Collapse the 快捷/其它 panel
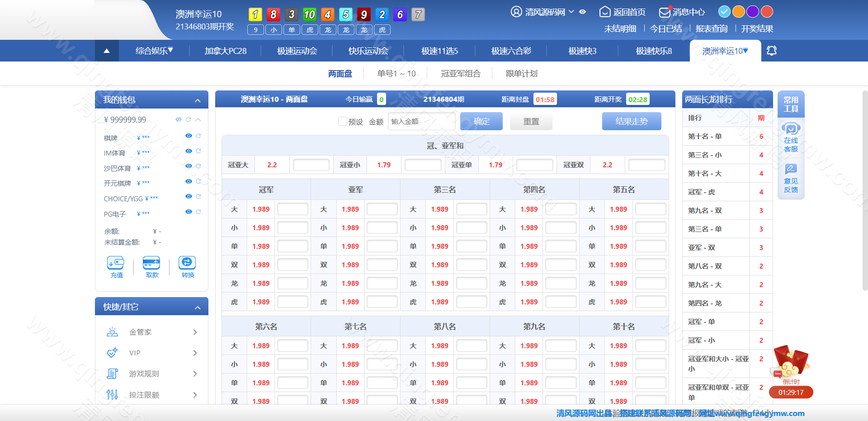This screenshot has width=868, height=421. click(x=198, y=307)
